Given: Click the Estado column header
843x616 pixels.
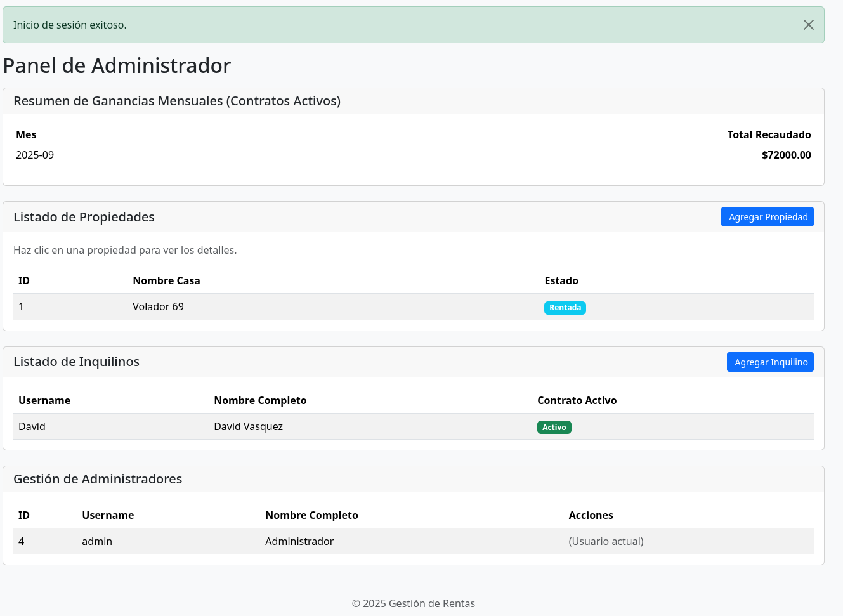Looking at the screenshot, I should coord(561,281).
